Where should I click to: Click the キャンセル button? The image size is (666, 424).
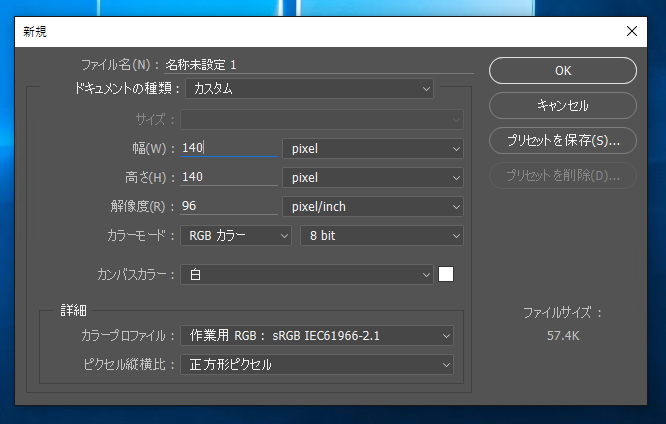563,105
